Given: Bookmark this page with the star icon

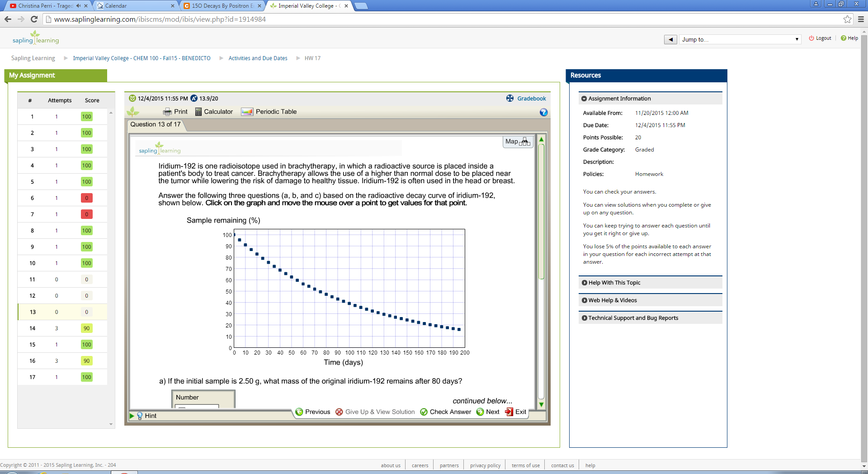Looking at the screenshot, I should click(847, 19).
